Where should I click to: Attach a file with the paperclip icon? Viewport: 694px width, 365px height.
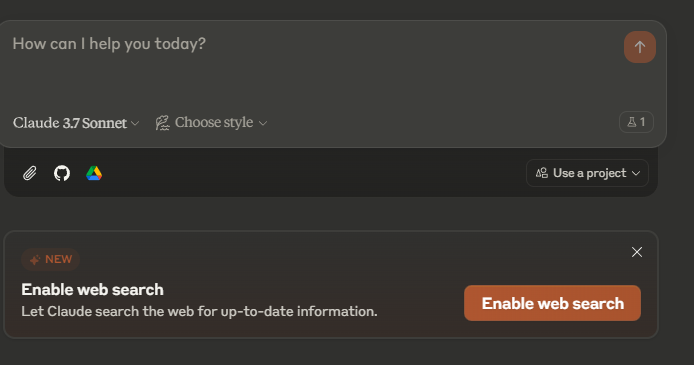(30, 173)
